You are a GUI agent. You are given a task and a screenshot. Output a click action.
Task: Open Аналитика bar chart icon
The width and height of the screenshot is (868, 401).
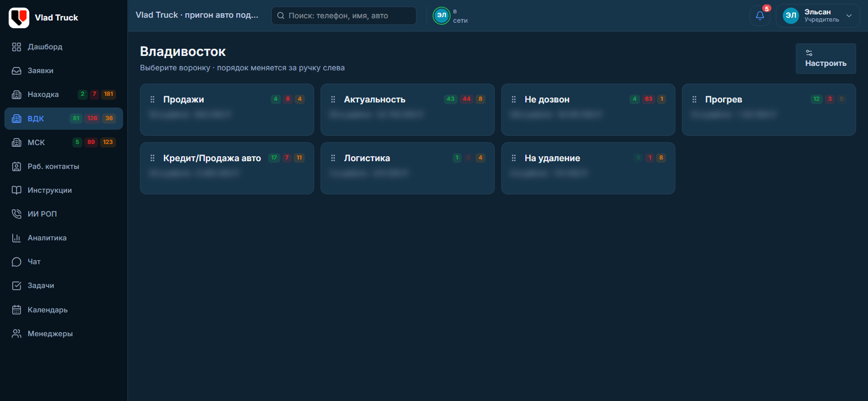17,238
